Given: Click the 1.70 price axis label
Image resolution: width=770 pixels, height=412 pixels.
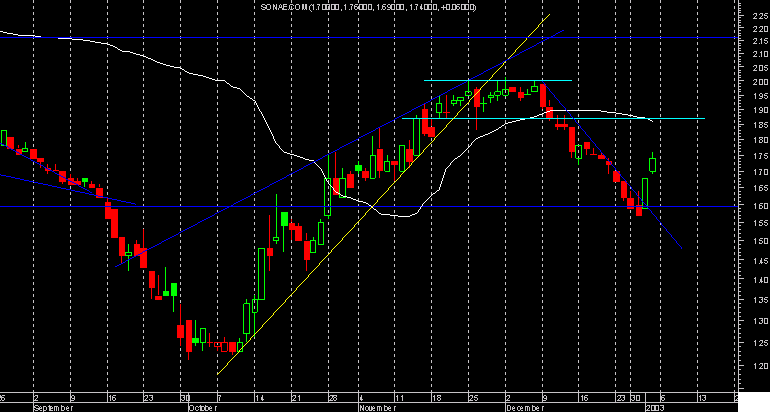Looking at the screenshot, I should [760, 172].
